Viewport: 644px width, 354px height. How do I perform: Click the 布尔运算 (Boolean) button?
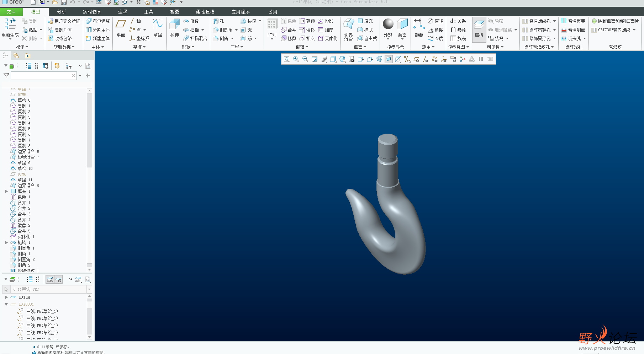point(98,21)
